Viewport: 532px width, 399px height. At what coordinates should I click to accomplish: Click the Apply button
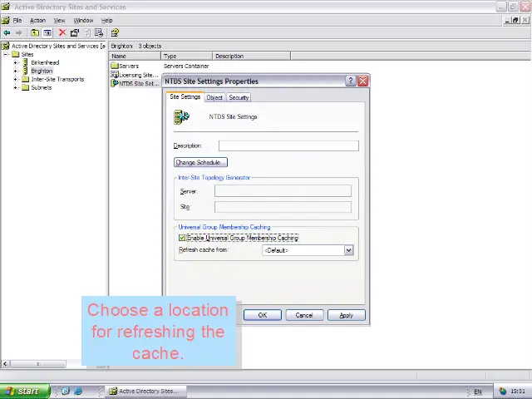pos(347,315)
